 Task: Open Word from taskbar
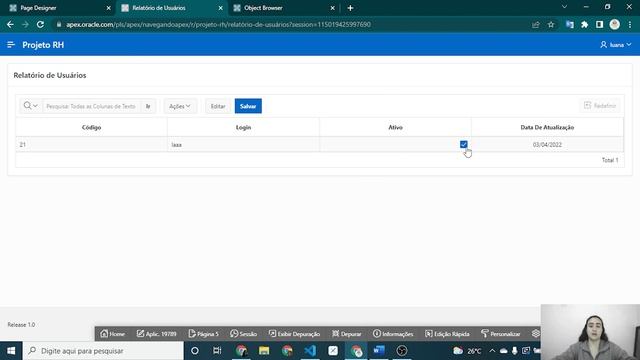pos(379,351)
